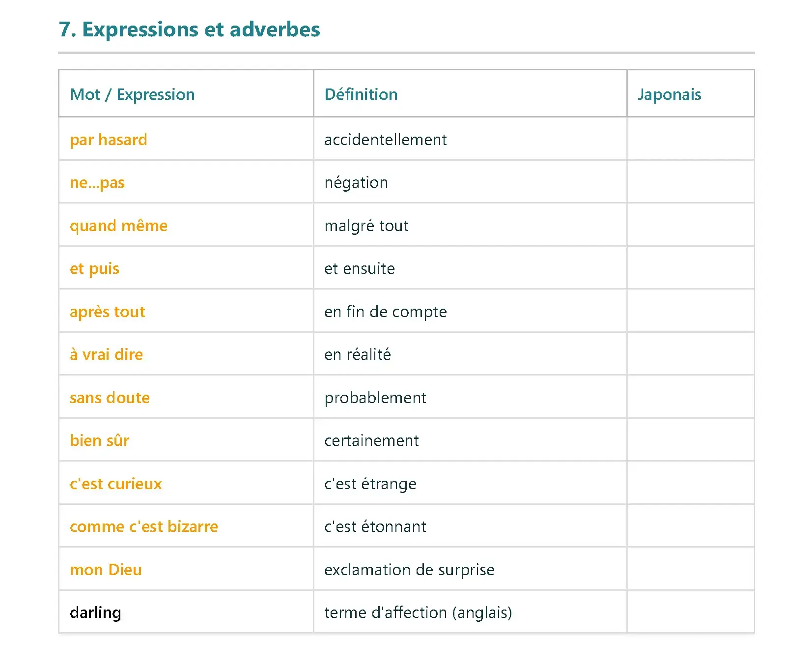
Task: Click the 'sans doute' expression
Action: click(x=110, y=398)
